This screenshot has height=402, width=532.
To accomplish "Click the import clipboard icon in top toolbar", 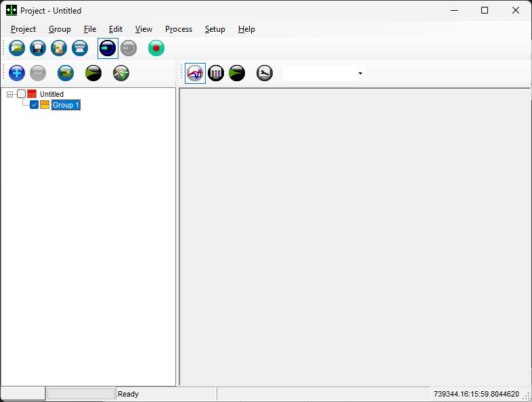I will 59,48.
